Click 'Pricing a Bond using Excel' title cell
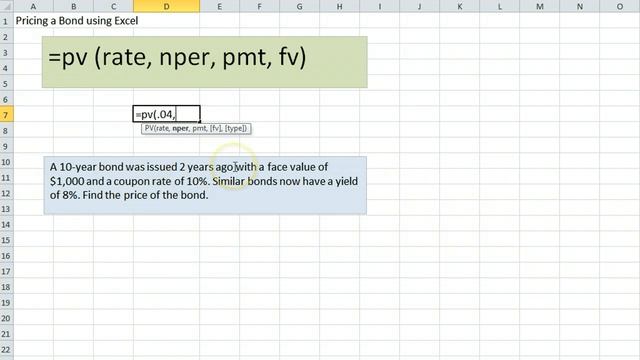The height and width of the screenshot is (360, 640). (77, 21)
